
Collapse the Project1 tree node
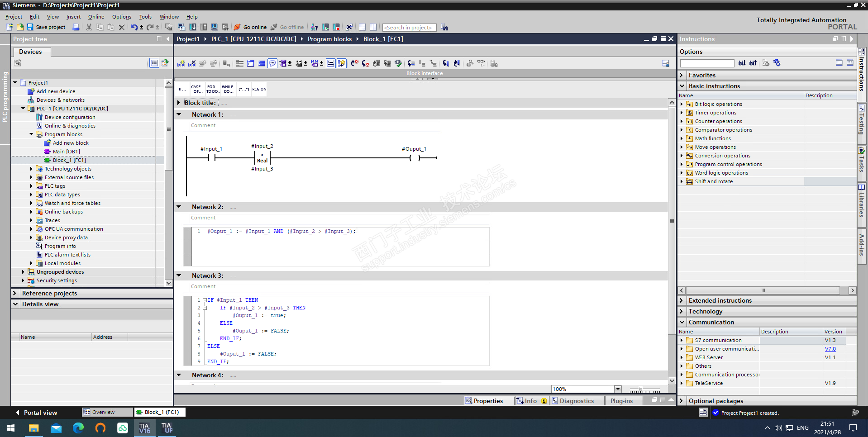point(15,83)
